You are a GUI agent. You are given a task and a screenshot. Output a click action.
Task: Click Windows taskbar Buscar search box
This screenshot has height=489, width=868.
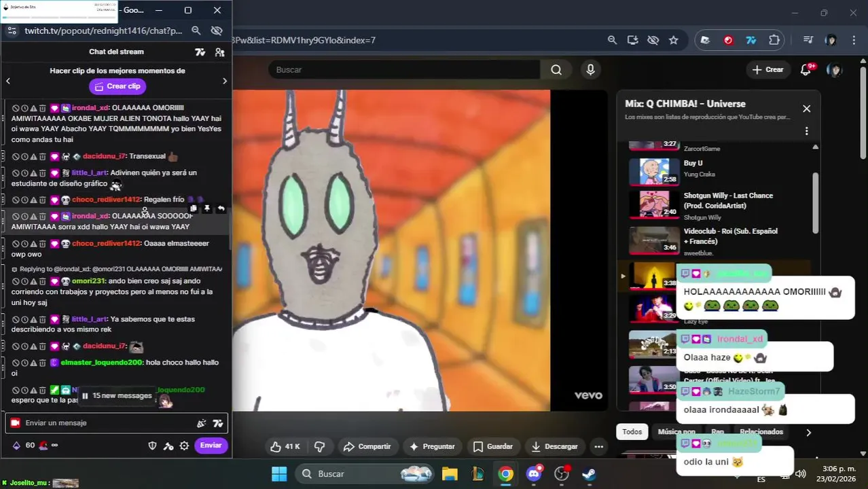coord(367,474)
